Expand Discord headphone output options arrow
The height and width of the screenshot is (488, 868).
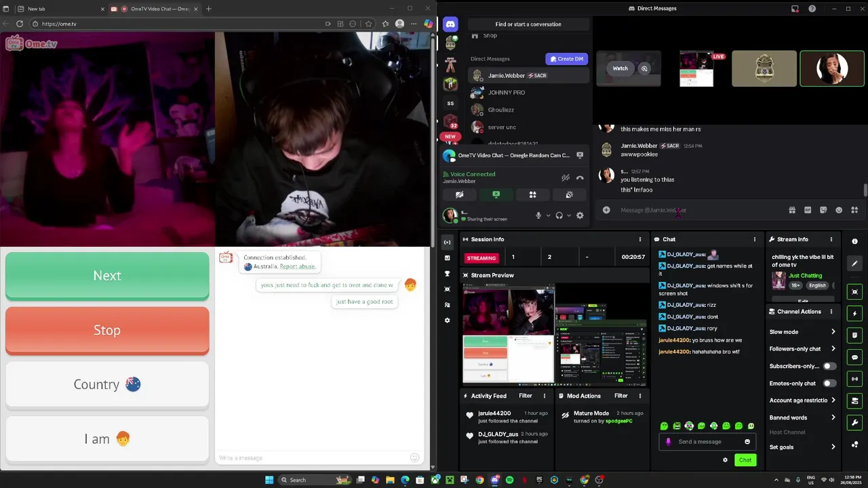pos(568,216)
